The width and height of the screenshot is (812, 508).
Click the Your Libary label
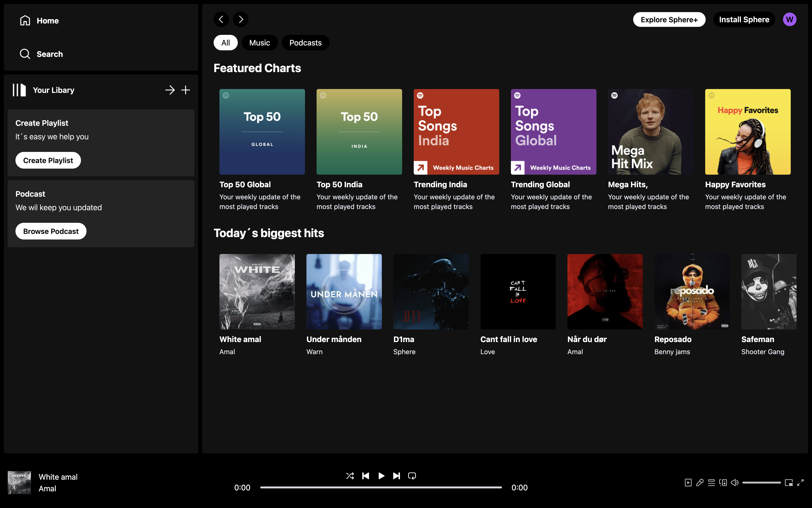coord(54,90)
